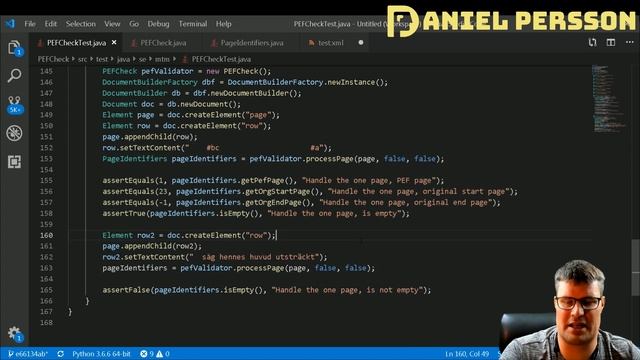Click Element row2 declaration on line 160

click(x=129, y=236)
